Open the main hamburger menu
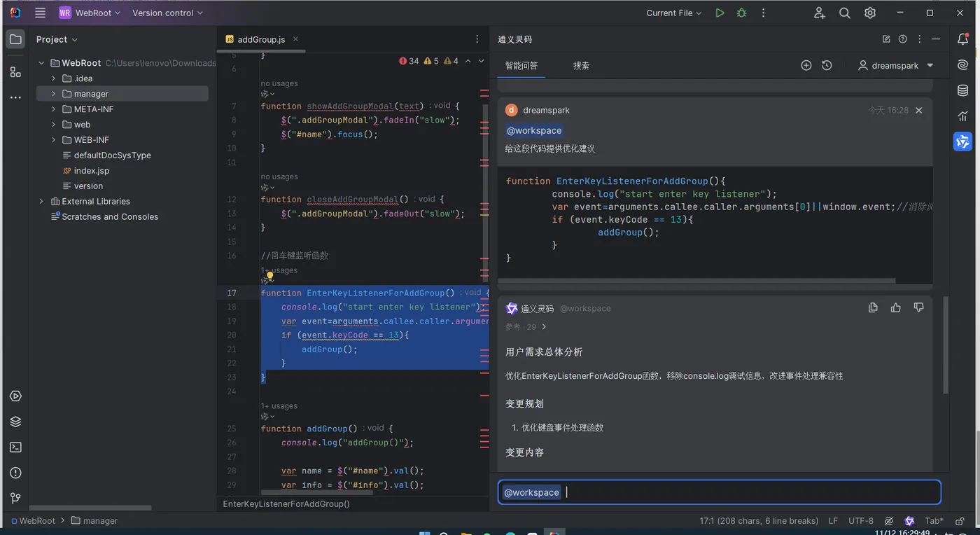 [40, 13]
